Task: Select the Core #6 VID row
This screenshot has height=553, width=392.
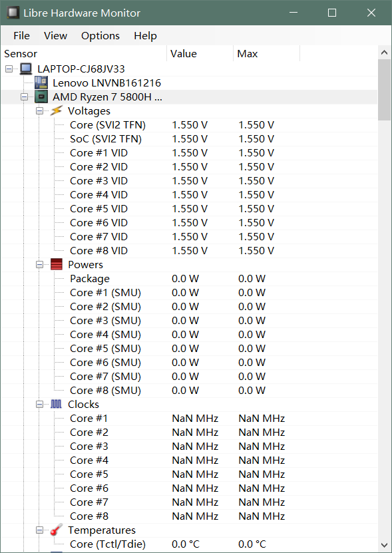Action: [189, 222]
